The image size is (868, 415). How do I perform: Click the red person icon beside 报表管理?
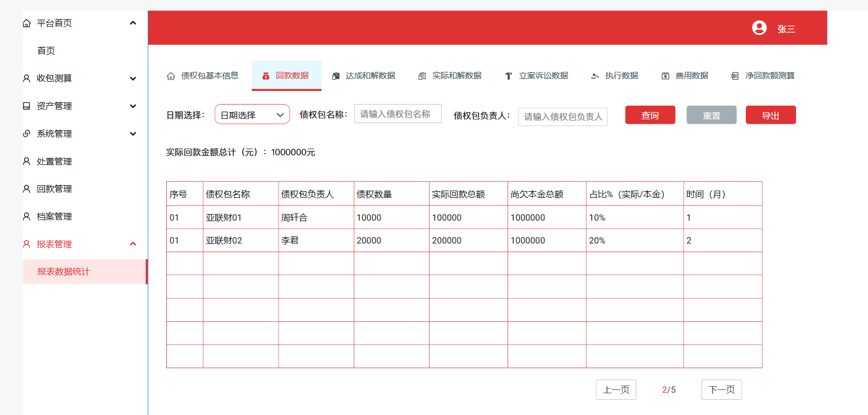pos(26,244)
